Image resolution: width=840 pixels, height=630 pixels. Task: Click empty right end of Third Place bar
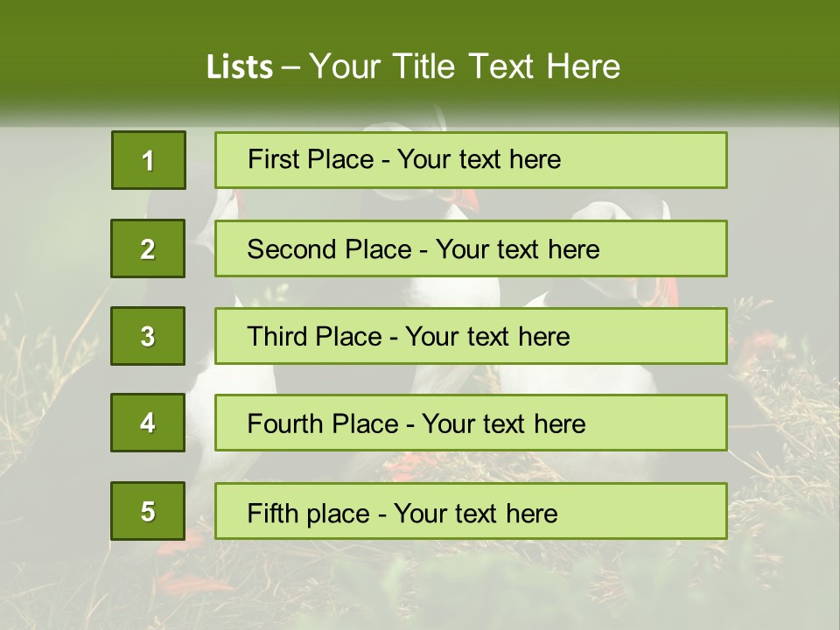click(665, 336)
